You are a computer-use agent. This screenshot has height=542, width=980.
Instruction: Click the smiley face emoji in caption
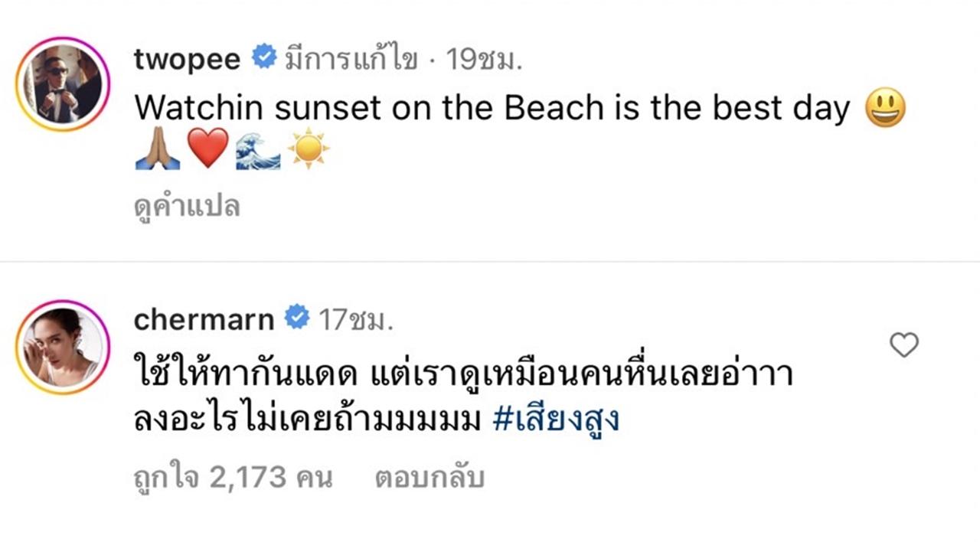[x=885, y=108]
